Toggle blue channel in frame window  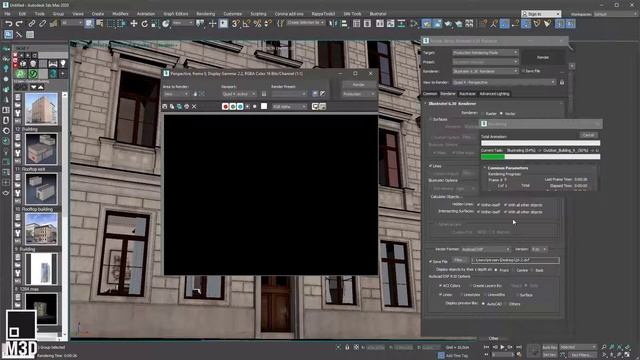[x=240, y=107]
